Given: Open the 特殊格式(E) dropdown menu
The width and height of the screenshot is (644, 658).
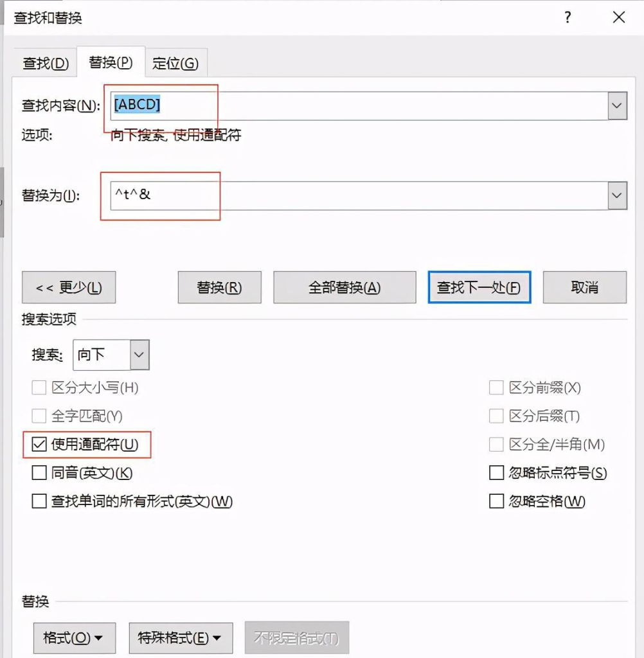Looking at the screenshot, I should (x=180, y=637).
